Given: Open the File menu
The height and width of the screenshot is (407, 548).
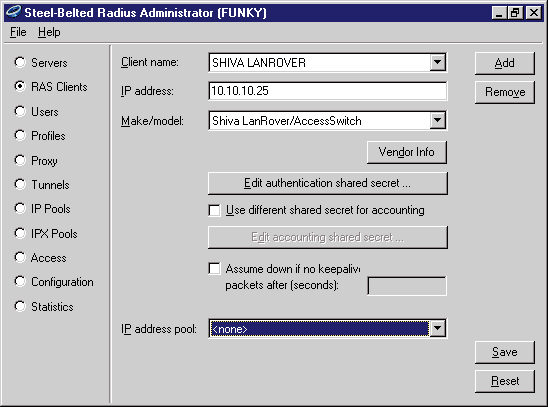Looking at the screenshot, I should (18, 32).
